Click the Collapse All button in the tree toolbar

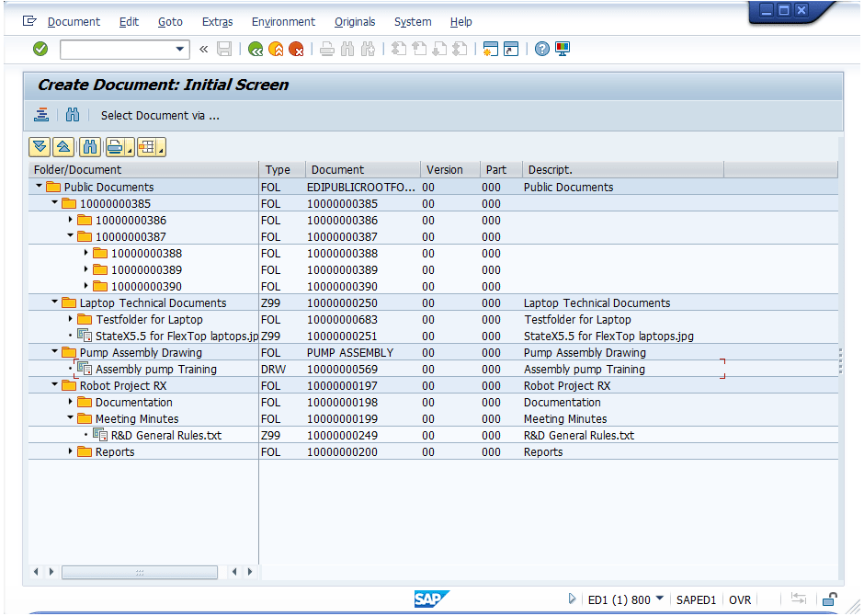[64, 147]
